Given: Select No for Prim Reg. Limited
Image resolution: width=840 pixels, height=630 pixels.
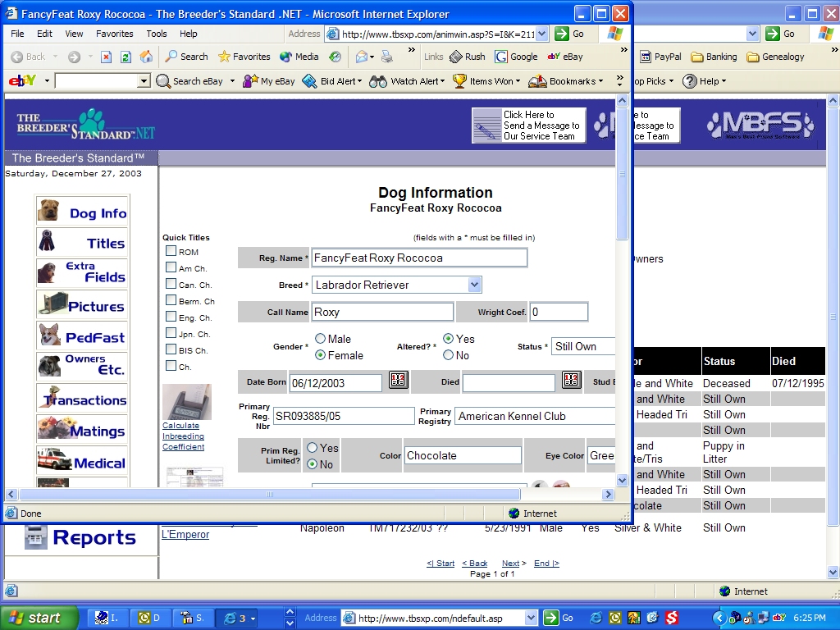Looking at the screenshot, I should [x=312, y=464].
